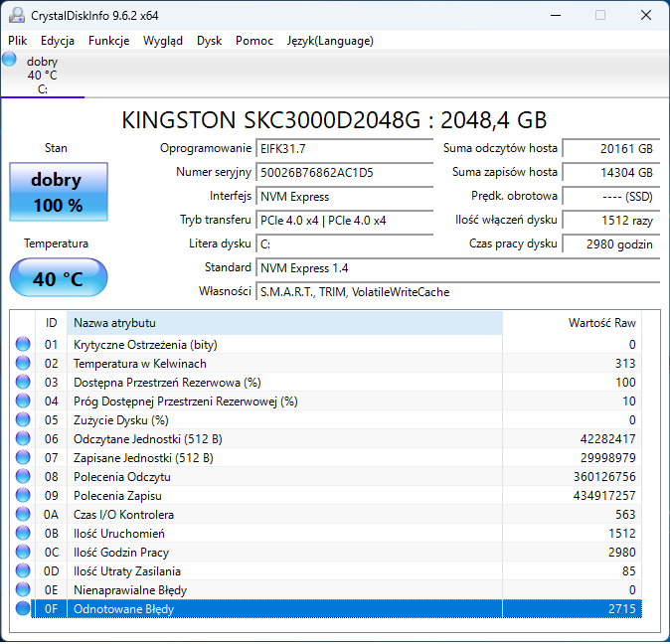Select the Nienaprawialne Błędy attribute row
The width and height of the screenshot is (670, 644).
(283, 589)
